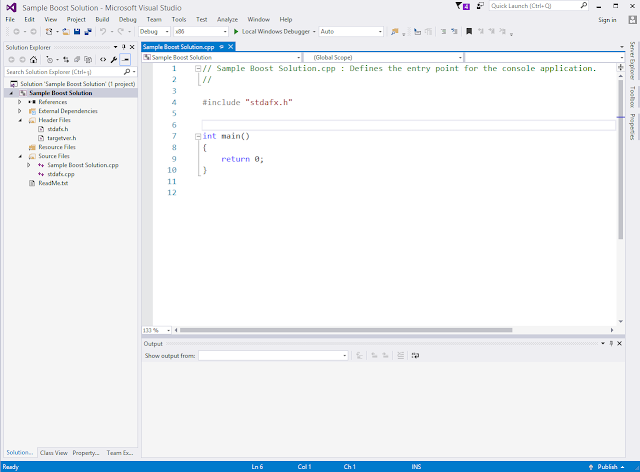Click Publish in the status bar

606,467
